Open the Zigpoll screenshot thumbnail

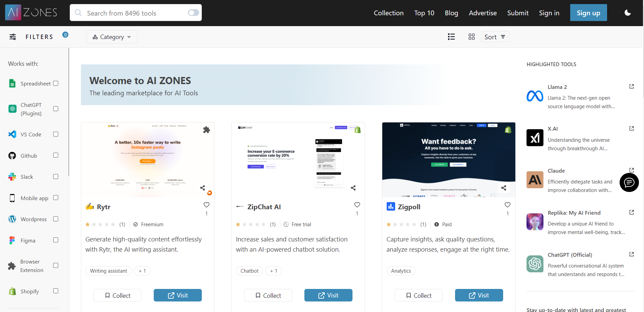pos(449,160)
